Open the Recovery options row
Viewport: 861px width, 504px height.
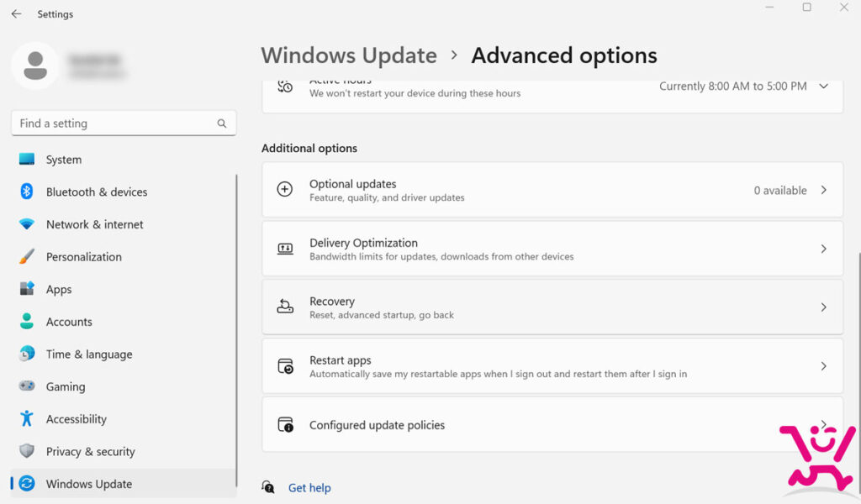[552, 307]
